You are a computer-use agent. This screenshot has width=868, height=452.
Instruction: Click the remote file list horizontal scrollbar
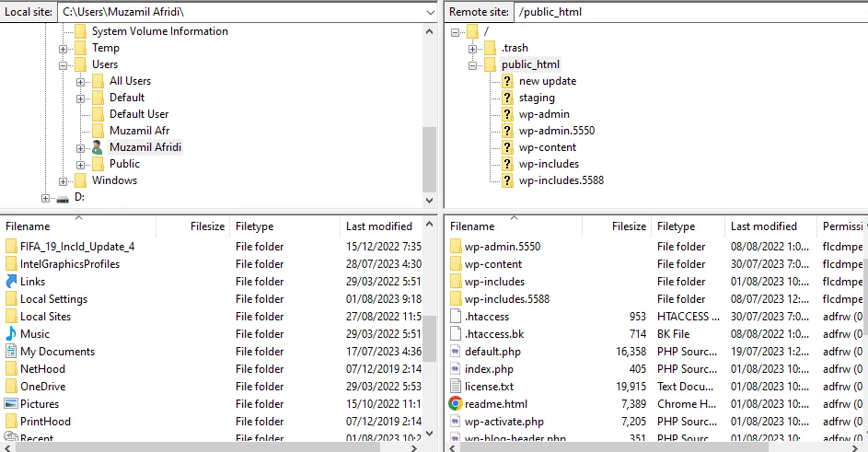(615, 447)
